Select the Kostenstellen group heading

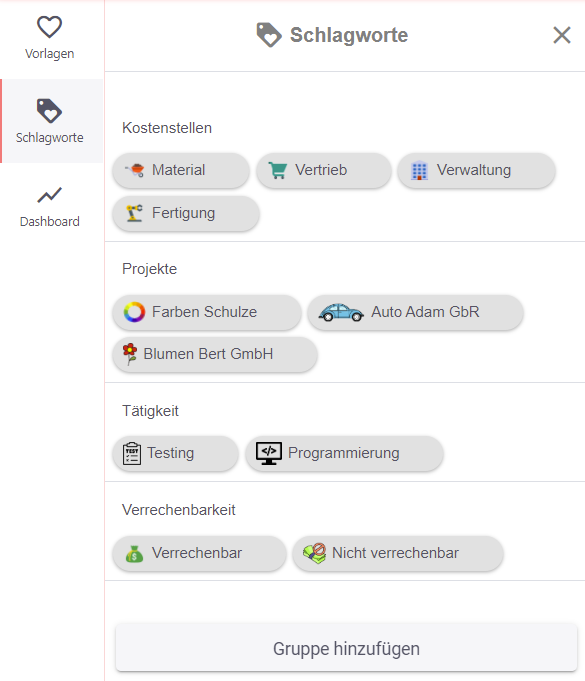167,128
